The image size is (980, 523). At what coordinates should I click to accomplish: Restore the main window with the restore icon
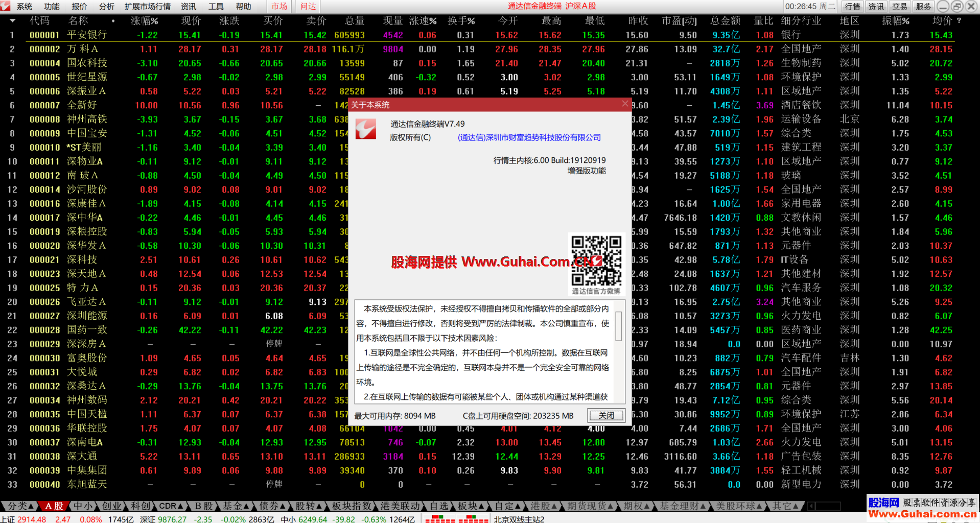(956, 7)
